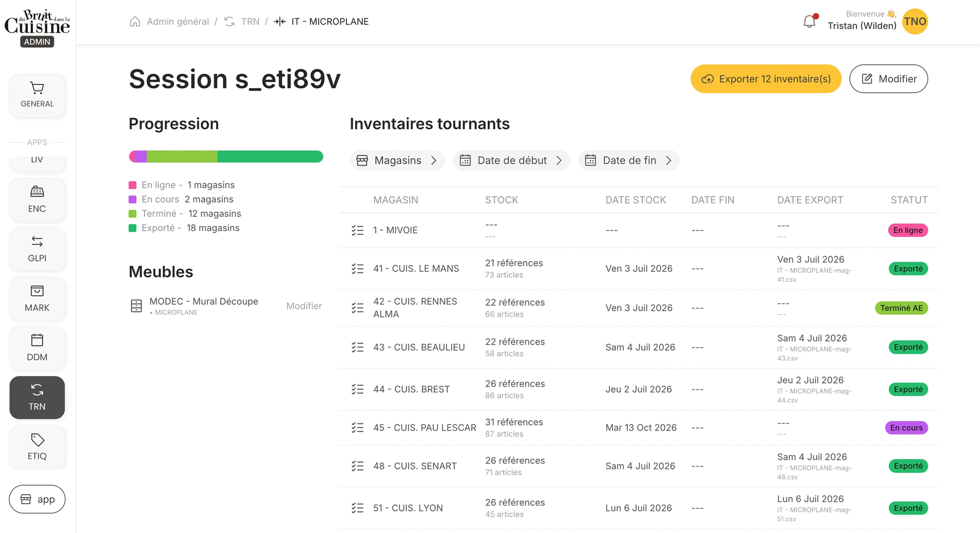Open the MARK app
The width and height of the screenshot is (980, 533).
37,299
